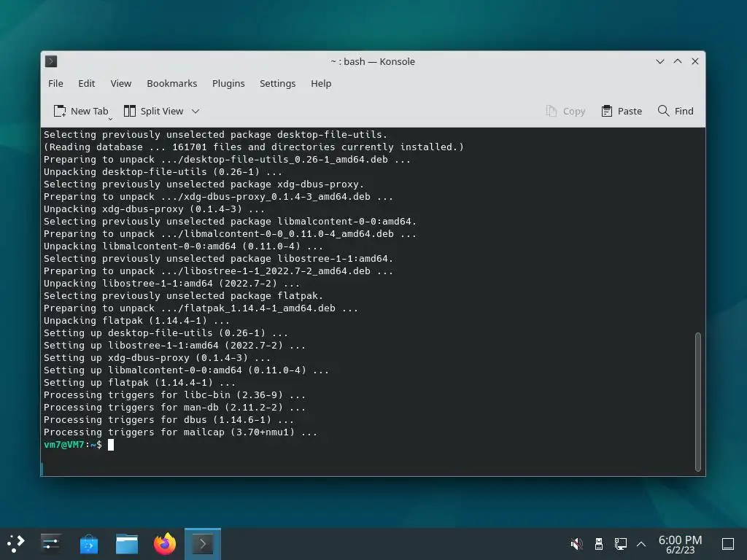Open the File menu

[55, 83]
